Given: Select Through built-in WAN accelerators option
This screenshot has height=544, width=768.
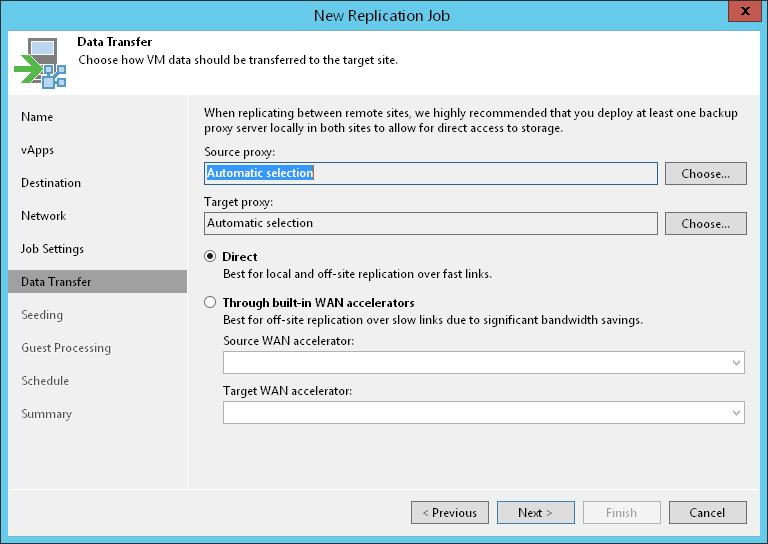Looking at the screenshot, I should click(210, 302).
